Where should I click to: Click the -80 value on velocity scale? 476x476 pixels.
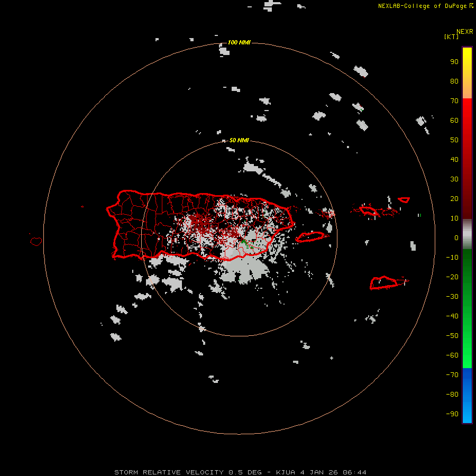(452, 395)
